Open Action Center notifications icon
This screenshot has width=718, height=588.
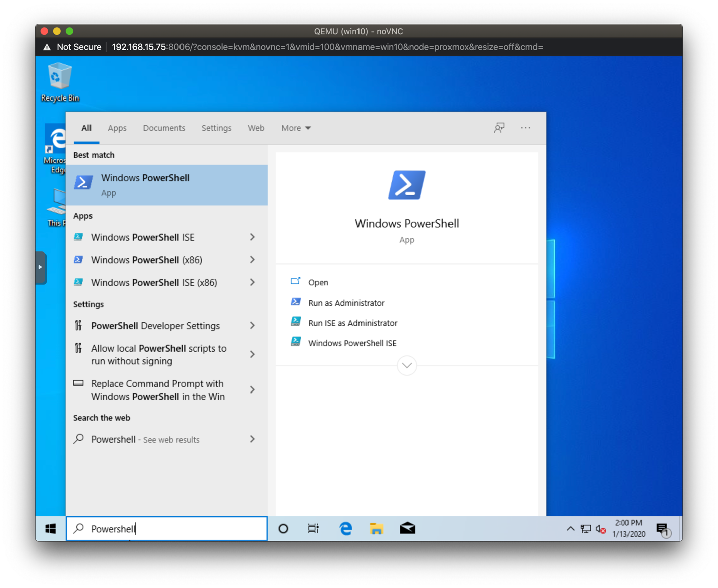click(x=664, y=529)
